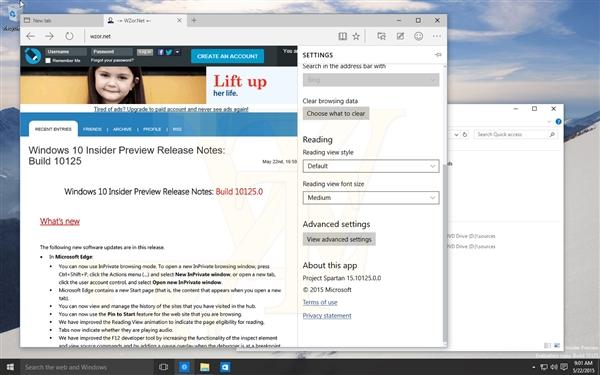
Task: Open the Friends page tab
Action: click(92, 129)
